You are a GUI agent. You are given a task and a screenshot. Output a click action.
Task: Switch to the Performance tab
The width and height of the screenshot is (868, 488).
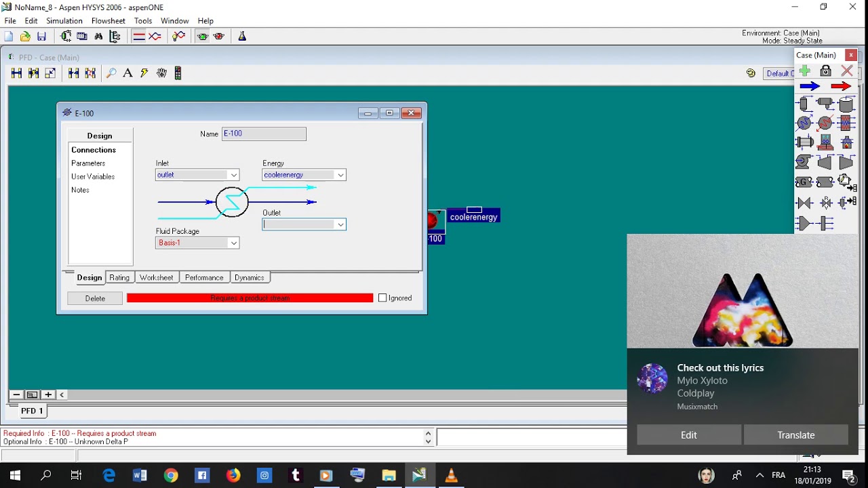pyautogui.click(x=204, y=277)
